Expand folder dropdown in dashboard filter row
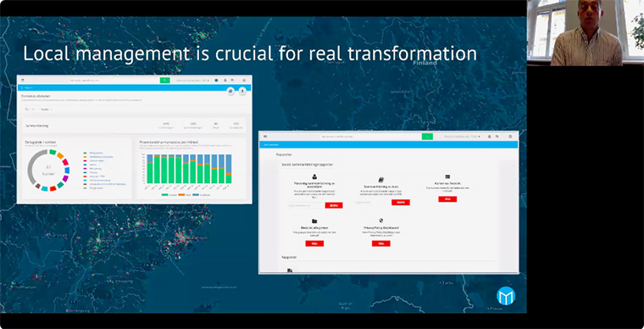Viewport: 644px width, 329px height. [x=30, y=109]
